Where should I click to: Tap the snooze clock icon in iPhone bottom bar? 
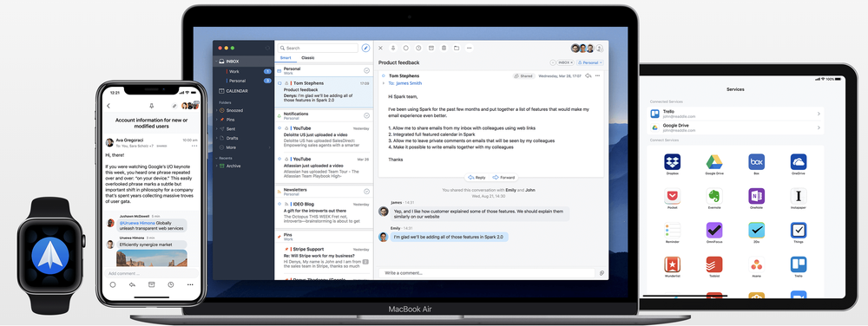pos(170,284)
